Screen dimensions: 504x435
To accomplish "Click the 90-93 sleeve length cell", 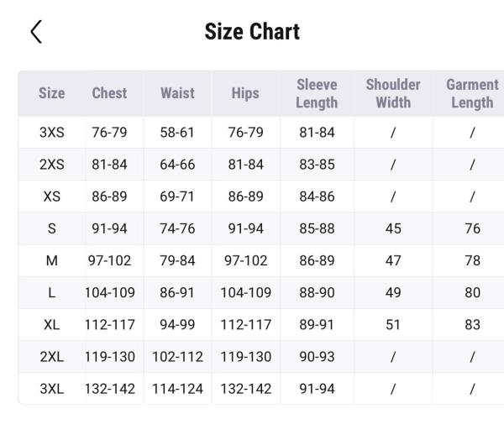I will tap(317, 357).
